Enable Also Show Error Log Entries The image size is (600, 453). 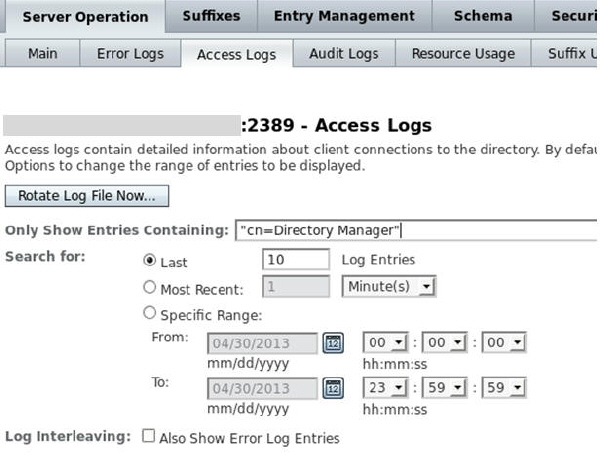click(149, 437)
